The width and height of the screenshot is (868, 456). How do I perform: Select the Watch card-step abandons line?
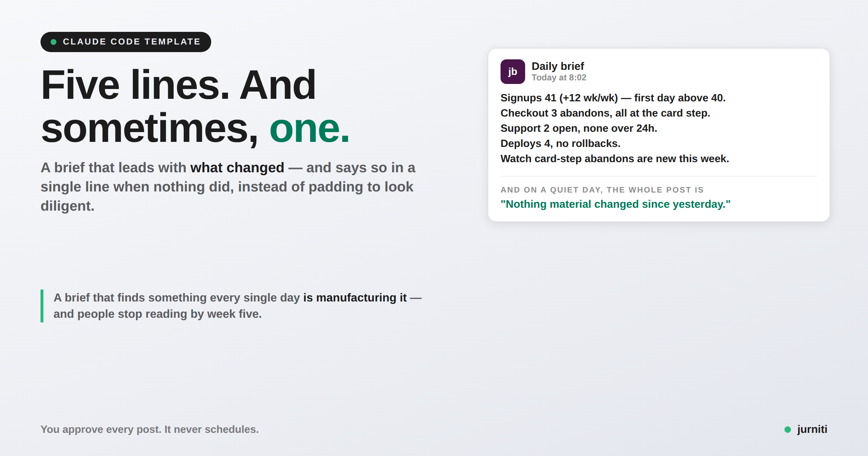(x=615, y=159)
